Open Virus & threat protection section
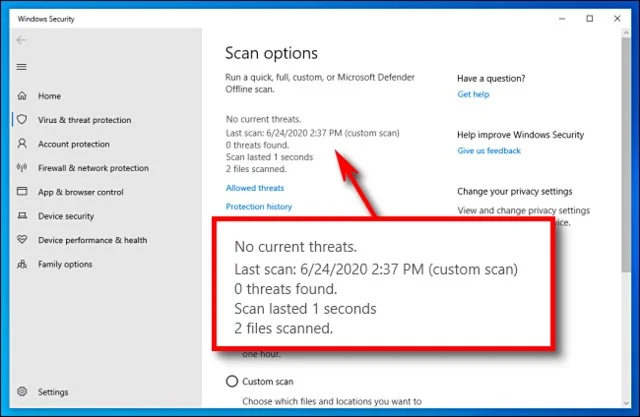The height and width of the screenshot is (417, 640). click(84, 120)
